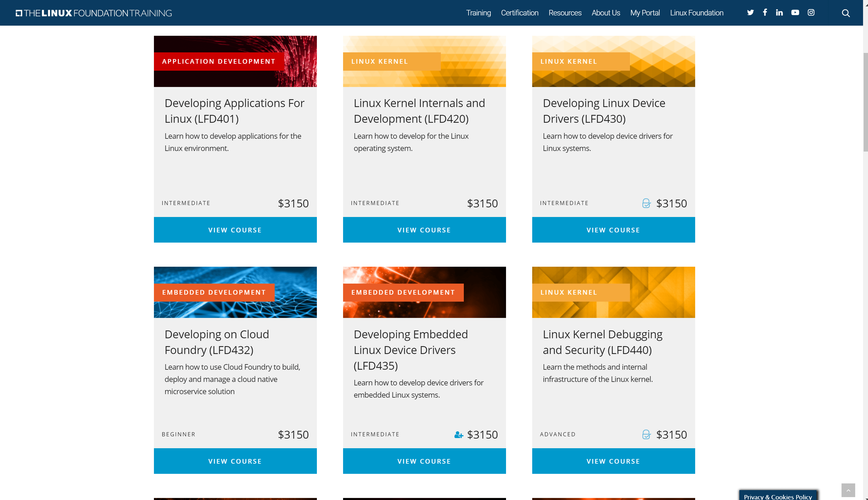This screenshot has width=868, height=500.
Task: Click INTERMEDIATE label on LFD430 card
Action: (564, 203)
